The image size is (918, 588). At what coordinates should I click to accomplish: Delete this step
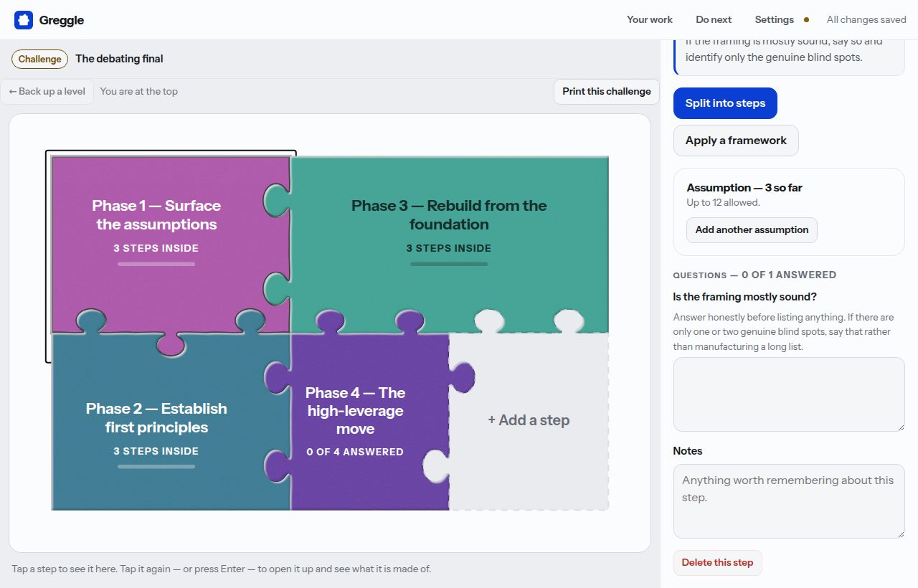(x=718, y=563)
